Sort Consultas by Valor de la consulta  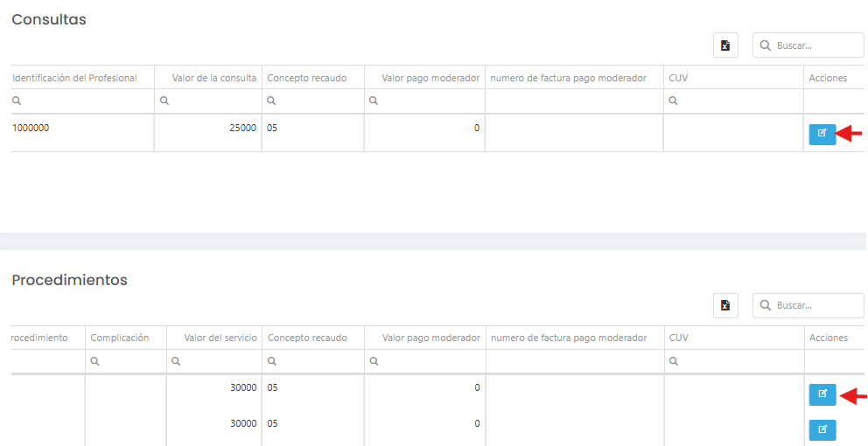(213, 78)
